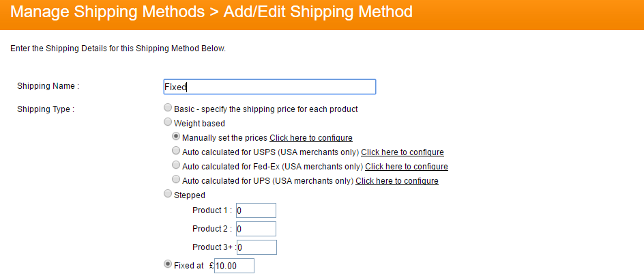Click the Shipping Name label text

coord(48,86)
